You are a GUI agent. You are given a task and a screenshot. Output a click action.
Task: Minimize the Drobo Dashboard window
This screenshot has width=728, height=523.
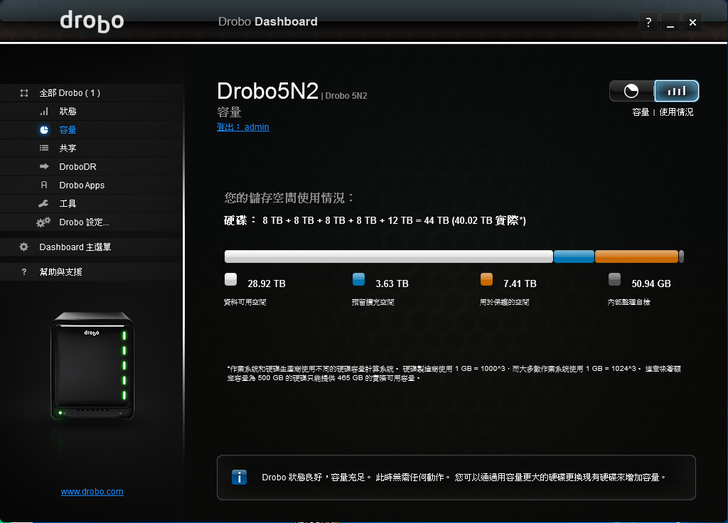point(670,22)
